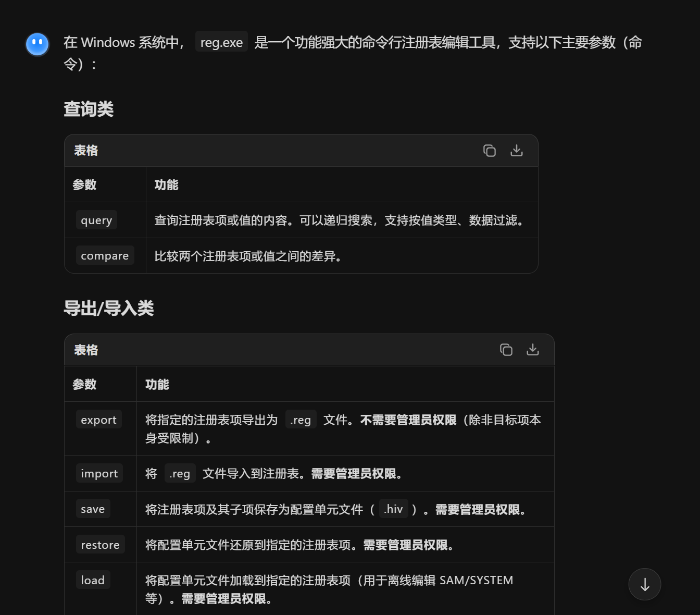This screenshot has height=615, width=700.
Task: Click the load row description mentioning SAM/SYSTEM
Action: click(x=329, y=589)
